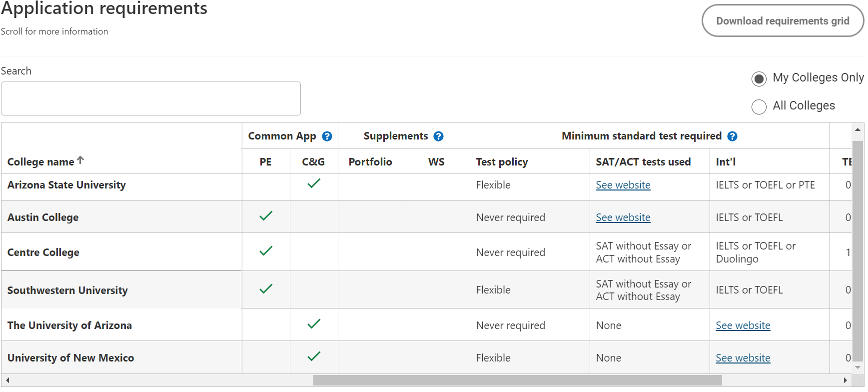Click vertical scrollbar down arrow
868x392 pixels.
pyautogui.click(x=858, y=367)
